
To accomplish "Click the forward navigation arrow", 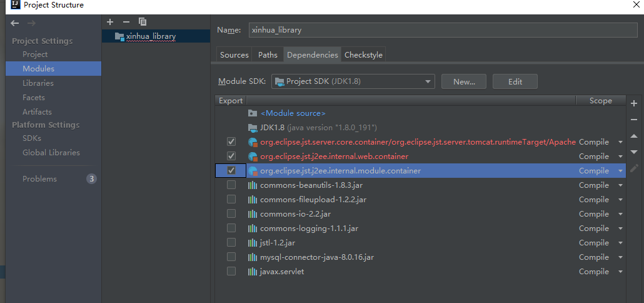I will (x=31, y=23).
